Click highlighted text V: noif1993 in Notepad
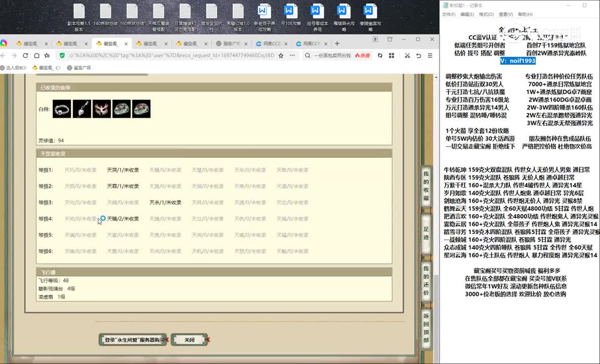 pos(518,61)
